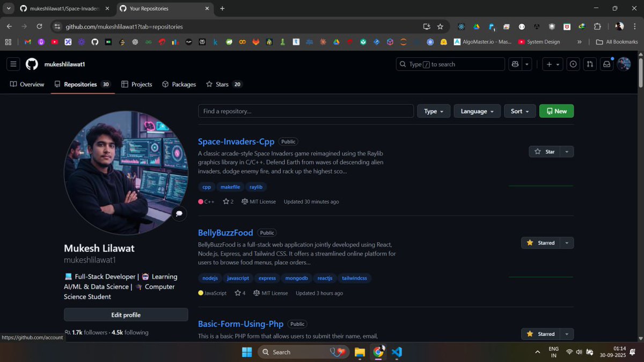Open the Gmail bookmark icon
This screenshot has width=644, height=362.
click(x=28, y=42)
